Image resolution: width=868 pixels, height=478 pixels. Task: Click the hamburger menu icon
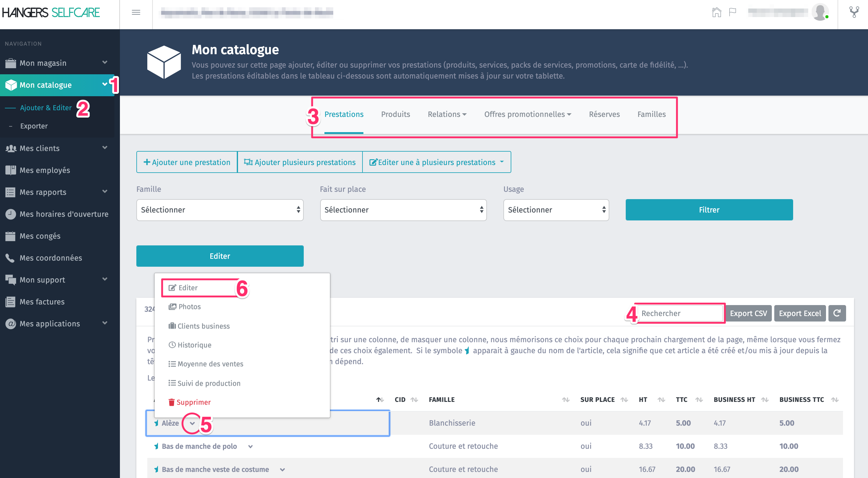pos(136,12)
